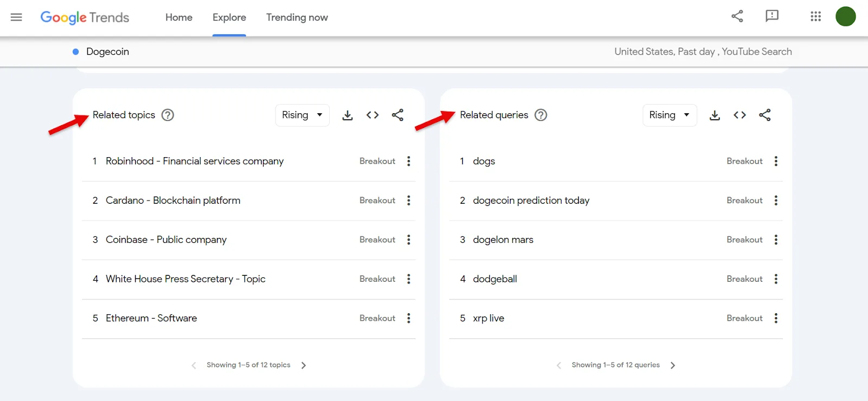Click Breakout value in dogs row
Screen dimensions: 868x401
point(745,161)
